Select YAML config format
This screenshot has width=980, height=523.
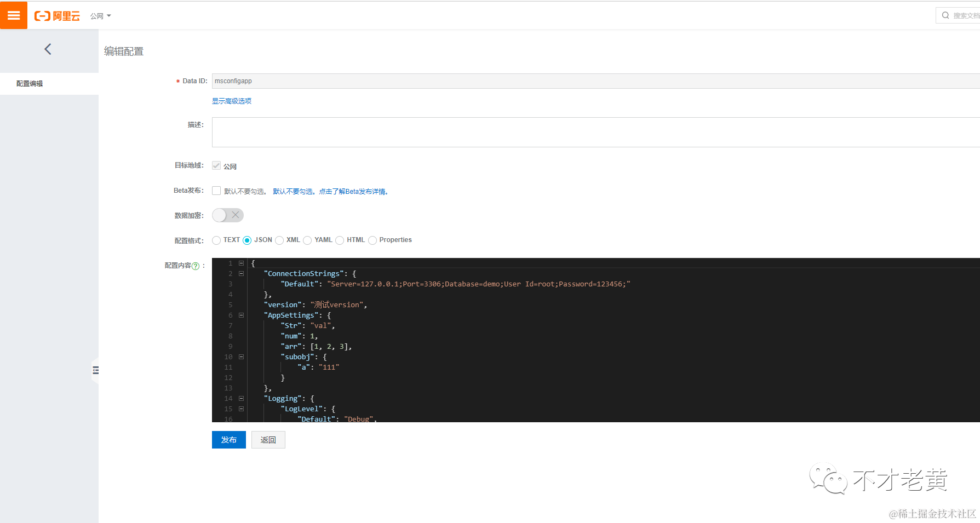click(307, 240)
